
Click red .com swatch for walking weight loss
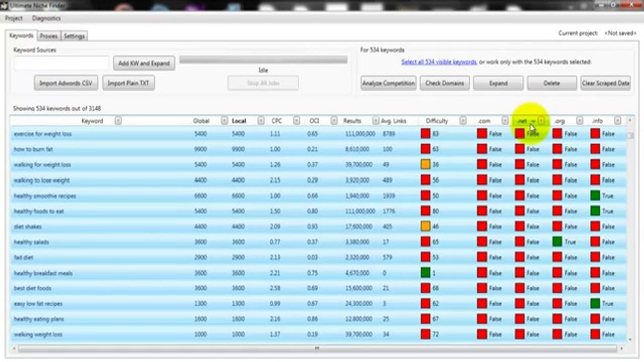[482, 334]
